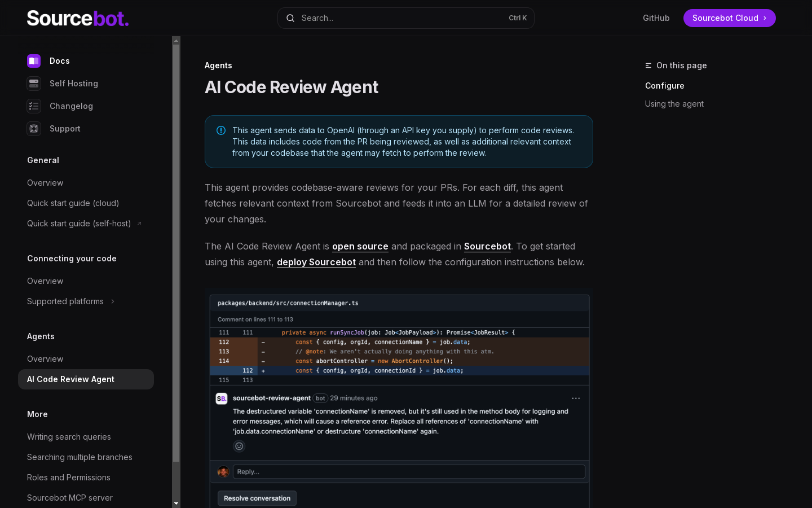Click the Sourcebot Cloud button
Viewport: 812px width, 508px height.
[x=730, y=18]
